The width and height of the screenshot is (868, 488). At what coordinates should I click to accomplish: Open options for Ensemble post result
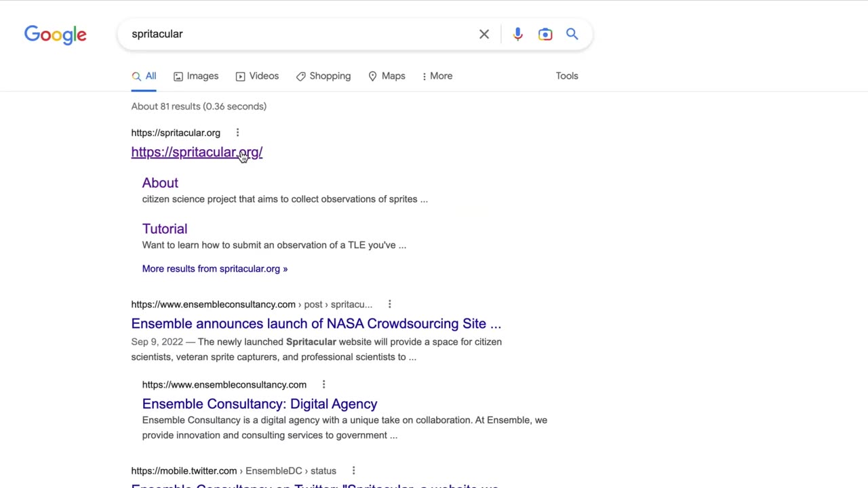[389, 304]
